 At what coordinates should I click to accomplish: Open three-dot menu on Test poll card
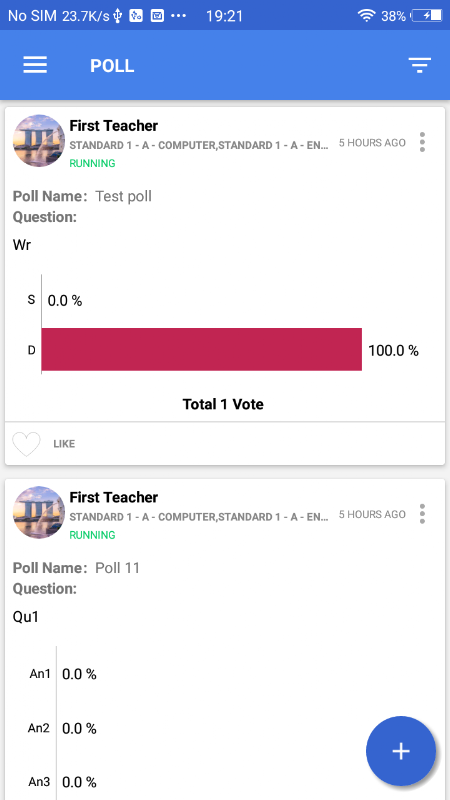pyautogui.click(x=422, y=142)
